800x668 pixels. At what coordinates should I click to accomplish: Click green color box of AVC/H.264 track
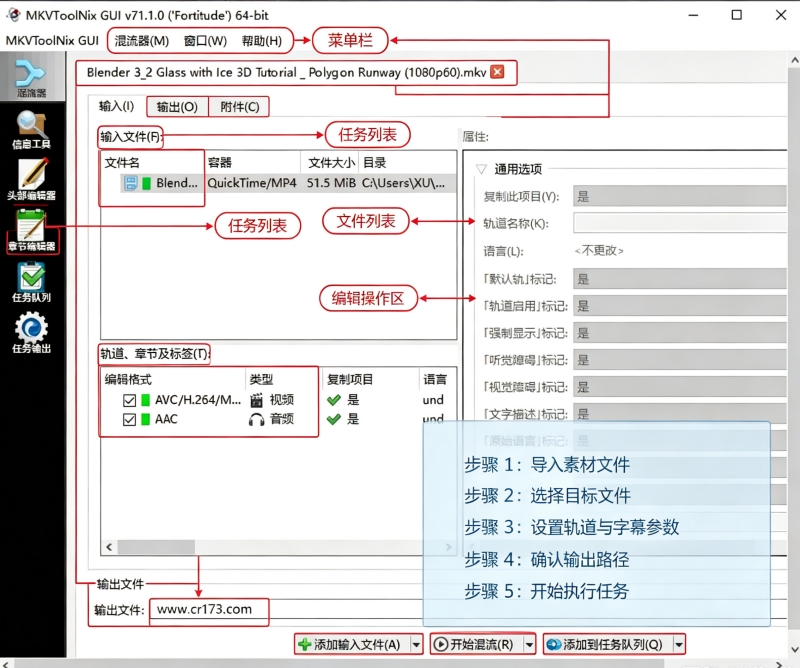[x=145, y=400]
